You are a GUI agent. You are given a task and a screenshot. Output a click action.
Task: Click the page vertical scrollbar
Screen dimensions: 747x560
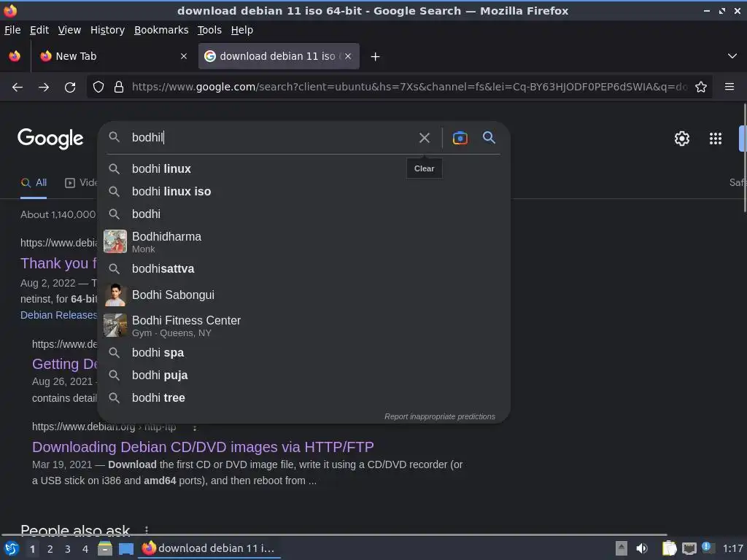click(745, 157)
